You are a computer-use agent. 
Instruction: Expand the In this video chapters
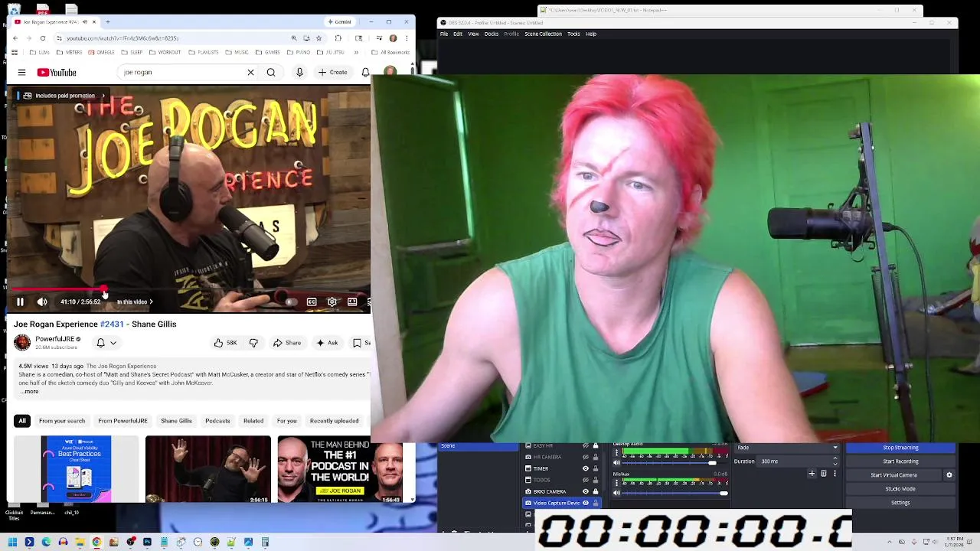point(135,302)
